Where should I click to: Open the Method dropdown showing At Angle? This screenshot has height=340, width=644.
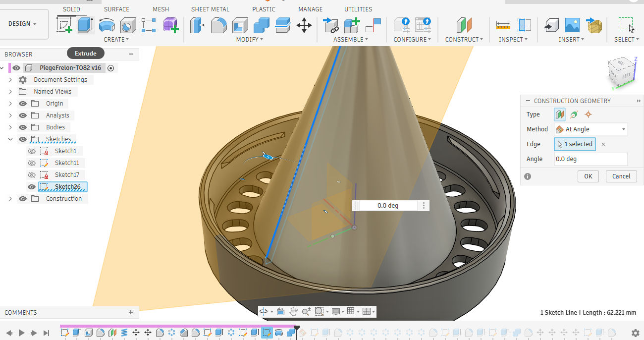pos(590,129)
